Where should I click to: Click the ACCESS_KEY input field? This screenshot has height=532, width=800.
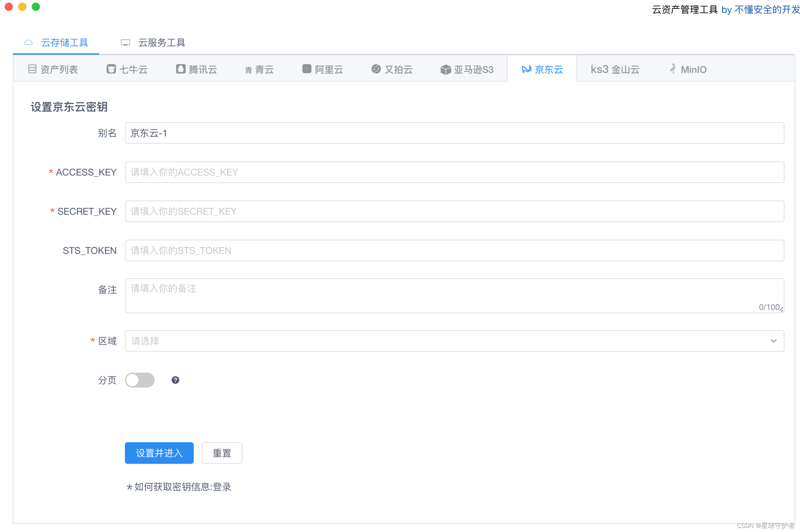pos(454,172)
